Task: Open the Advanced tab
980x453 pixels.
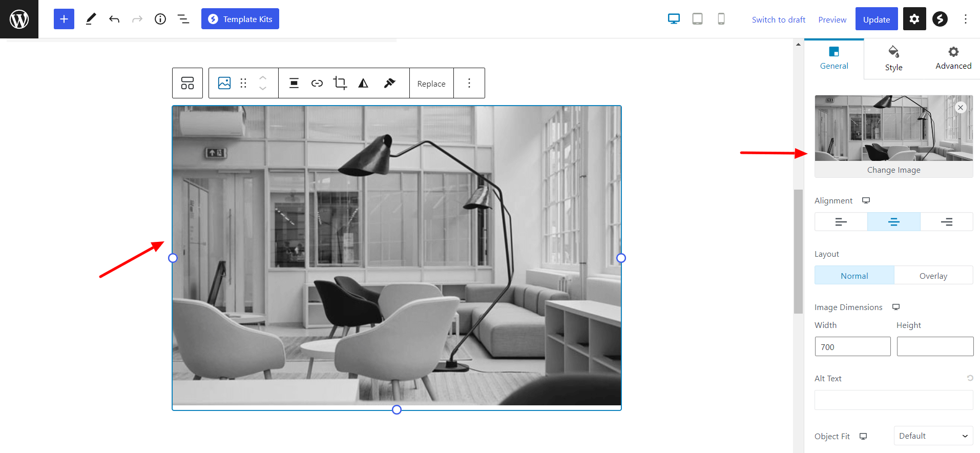Action: (953, 59)
